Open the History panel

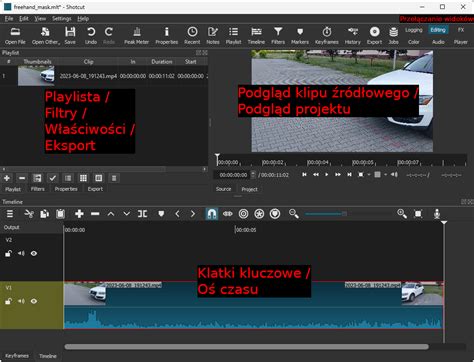(352, 36)
